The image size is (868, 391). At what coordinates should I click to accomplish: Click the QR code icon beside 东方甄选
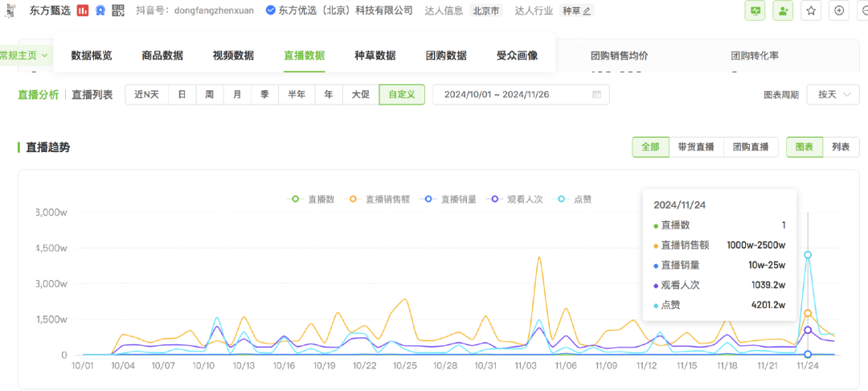[x=119, y=10]
